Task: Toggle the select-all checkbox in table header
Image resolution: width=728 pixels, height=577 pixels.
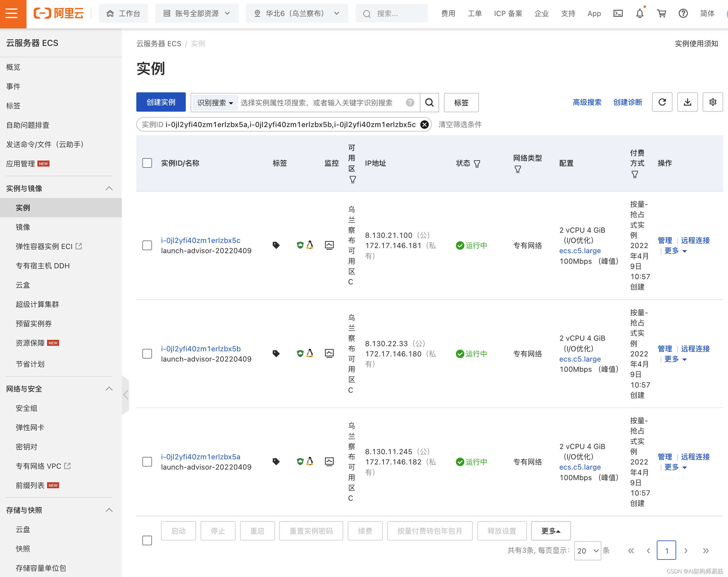Action: 147,163
